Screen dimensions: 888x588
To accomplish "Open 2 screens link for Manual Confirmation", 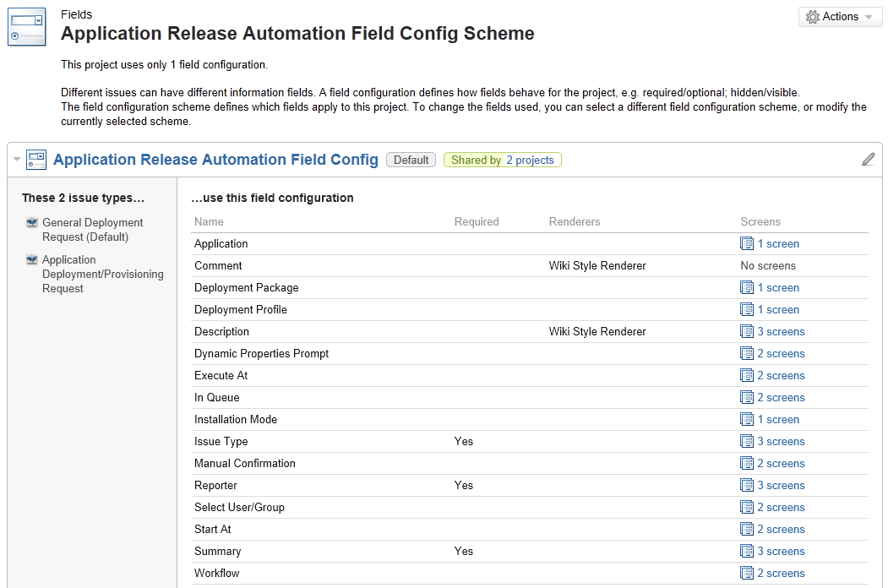I will [781, 463].
